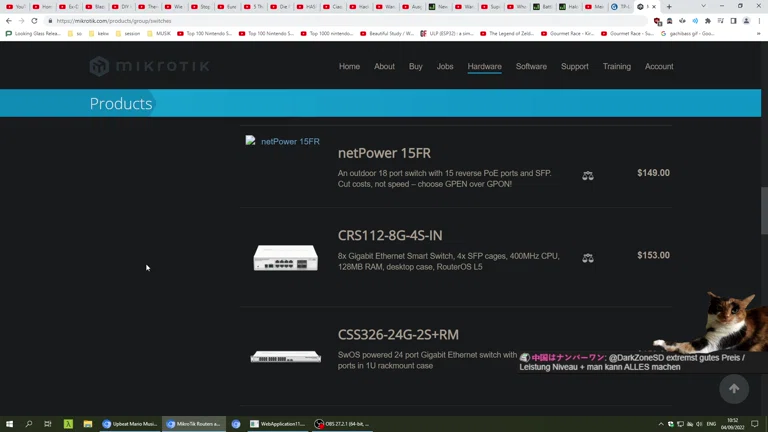Click the page vertical scrollbar thumb
The width and height of the screenshot is (768, 432).
pyautogui.click(x=764, y=210)
